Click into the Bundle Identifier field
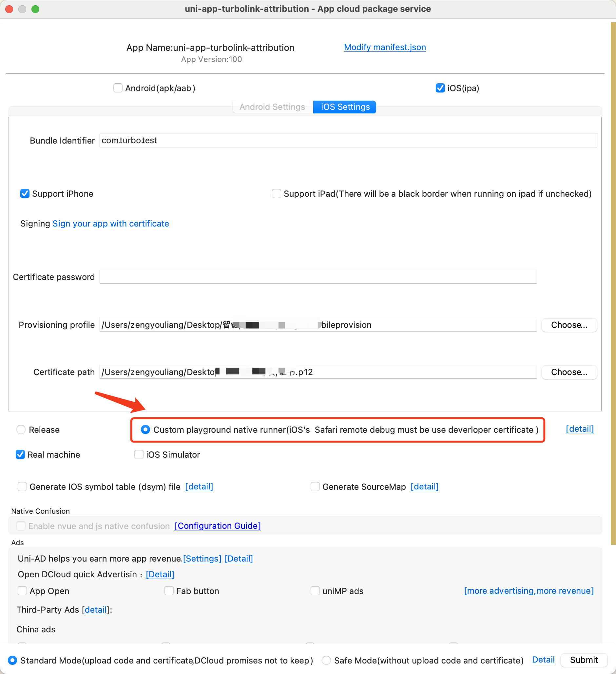Viewport: 616px width, 674px height. click(x=348, y=140)
